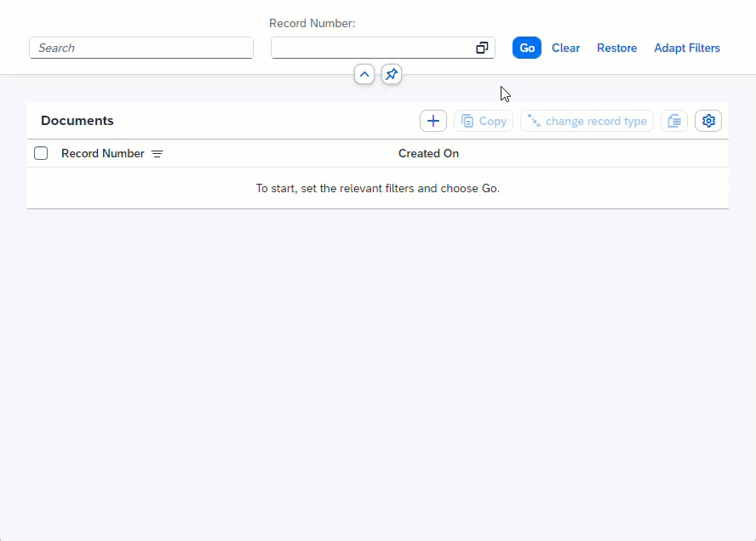Open value help for Record Number
756x541 pixels.
pos(482,48)
